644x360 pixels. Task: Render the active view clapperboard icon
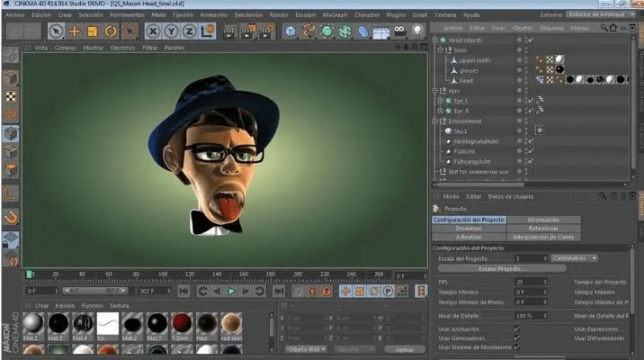pos(229,31)
